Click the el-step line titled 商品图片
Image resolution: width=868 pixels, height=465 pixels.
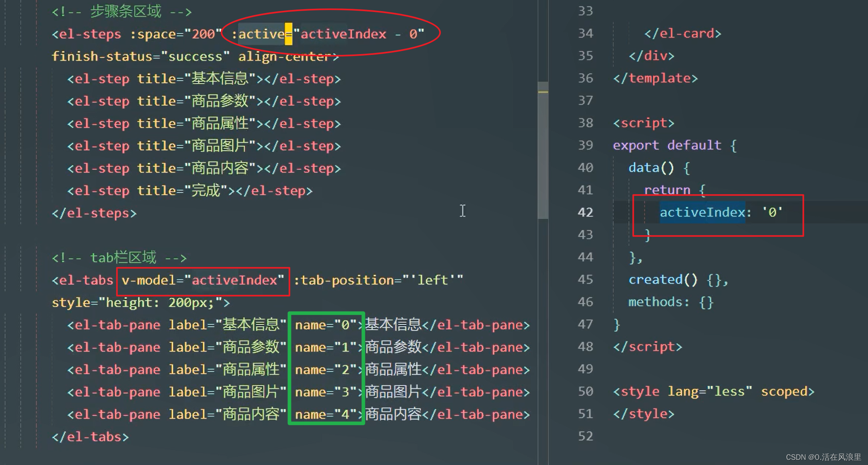click(x=204, y=146)
